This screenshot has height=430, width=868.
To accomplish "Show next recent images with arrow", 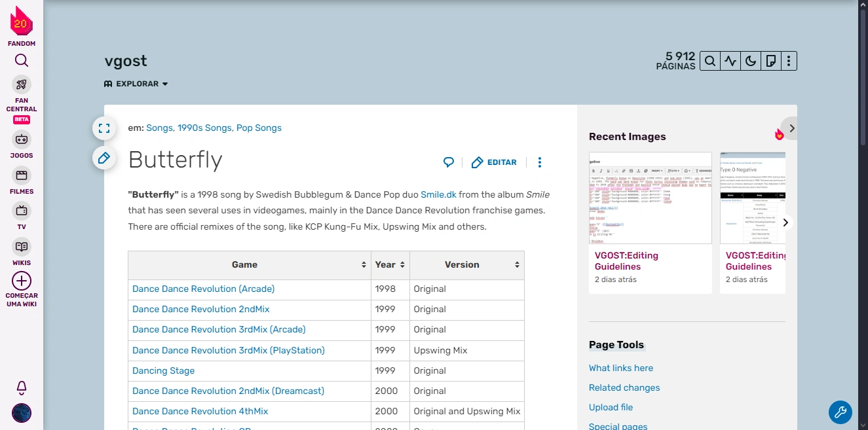I will click(x=785, y=223).
